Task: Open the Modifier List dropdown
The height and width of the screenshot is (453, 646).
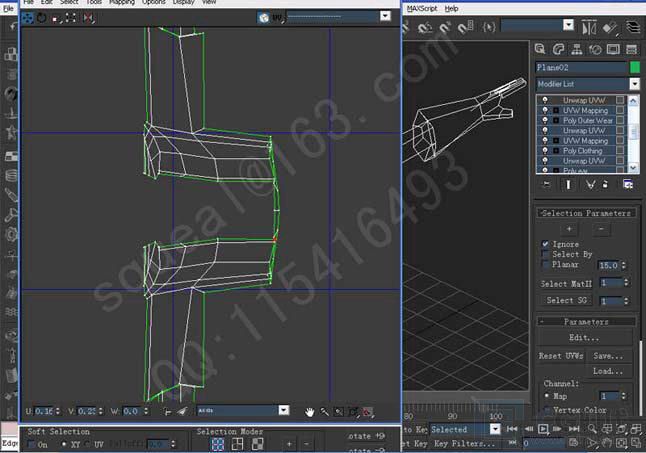Action: point(634,84)
